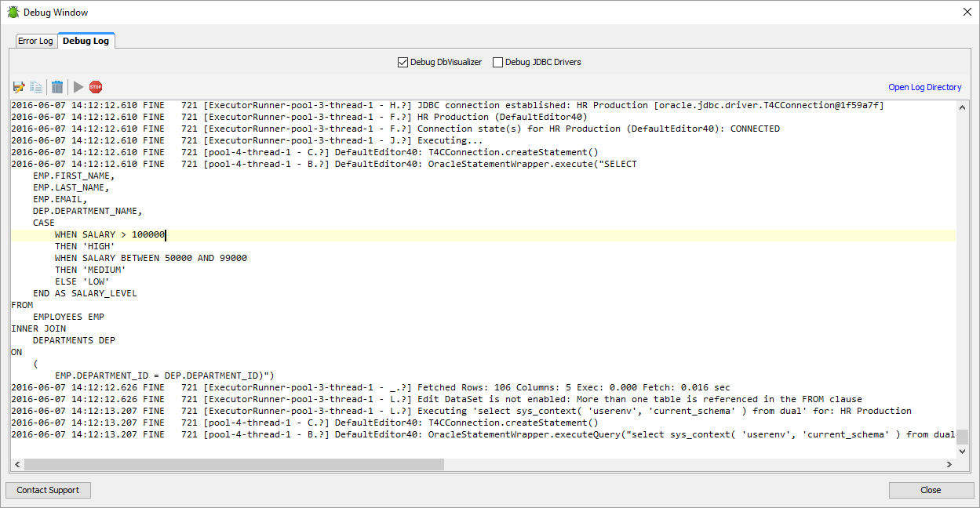Clear the log with the trash icon

coord(56,87)
